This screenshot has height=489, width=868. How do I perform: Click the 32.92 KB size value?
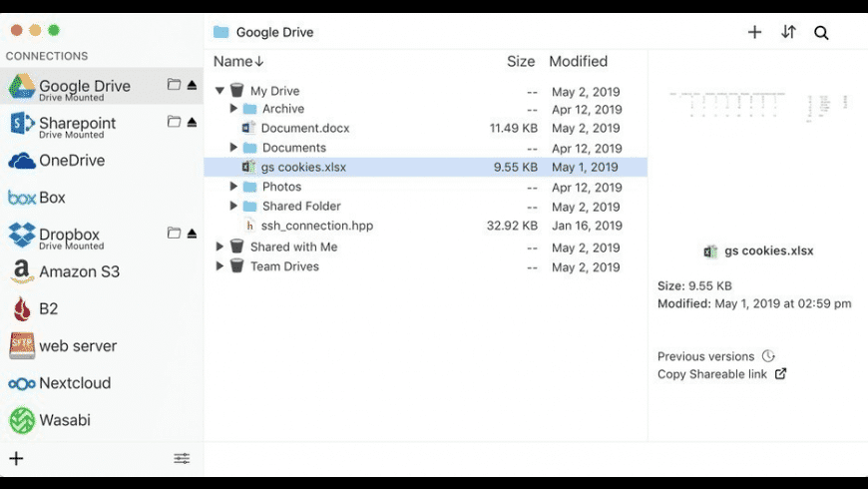tap(512, 226)
